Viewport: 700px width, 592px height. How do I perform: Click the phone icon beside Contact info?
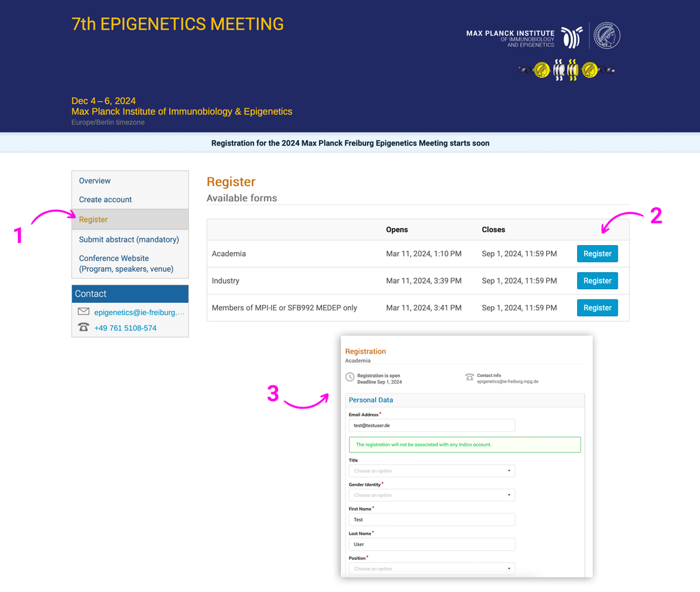pos(470,377)
